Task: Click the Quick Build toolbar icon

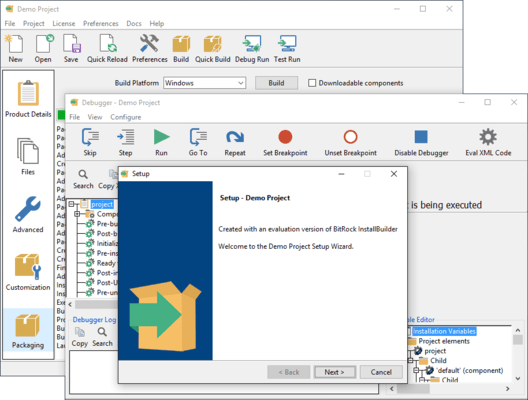Action: (212, 44)
